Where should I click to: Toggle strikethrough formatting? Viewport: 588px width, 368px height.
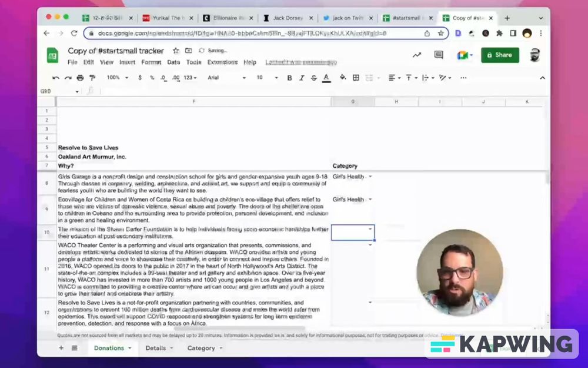pos(313,77)
